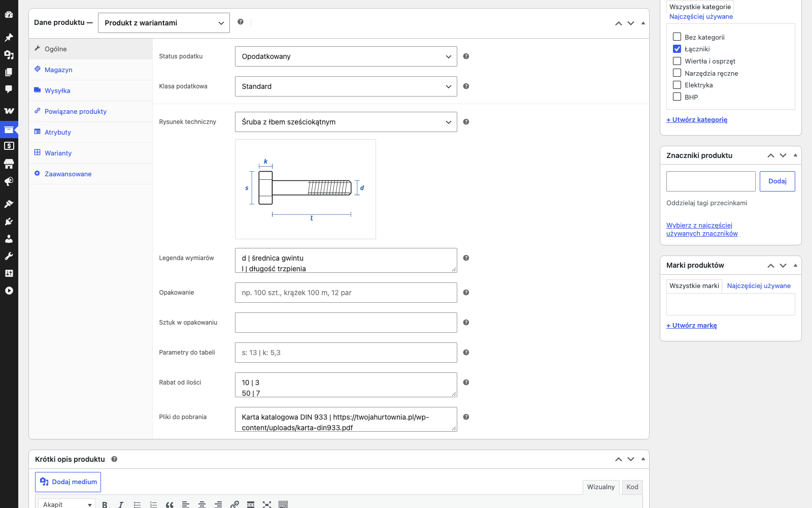Switch editor to the Kod tab
Image resolution: width=812 pixels, height=508 pixels.
pos(632,487)
